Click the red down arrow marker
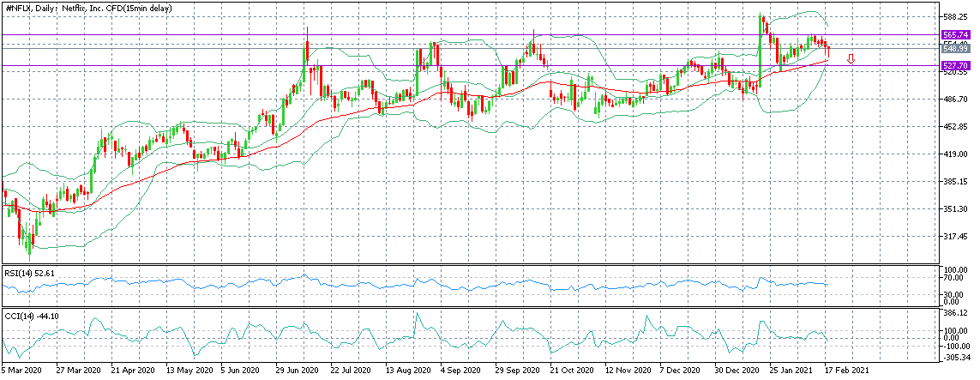 [851, 59]
